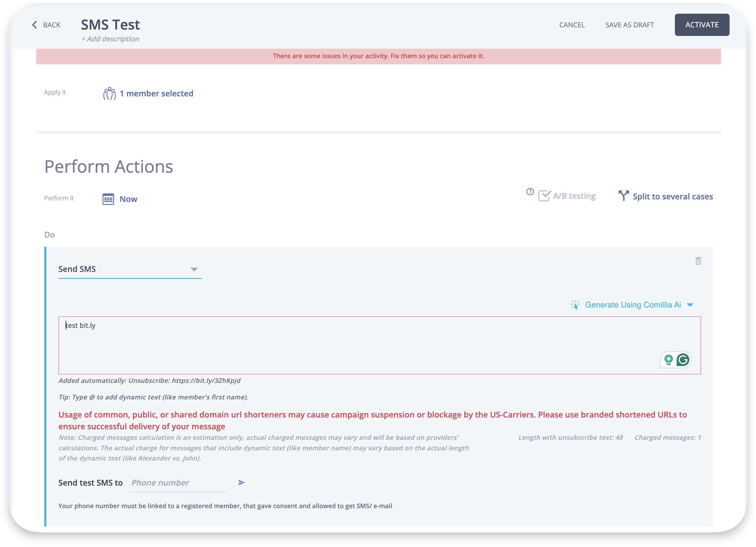This screenshot has height=547, width=756.
Task: Click SAVE AS DRAFT
Action: click(x=629, y=25)
